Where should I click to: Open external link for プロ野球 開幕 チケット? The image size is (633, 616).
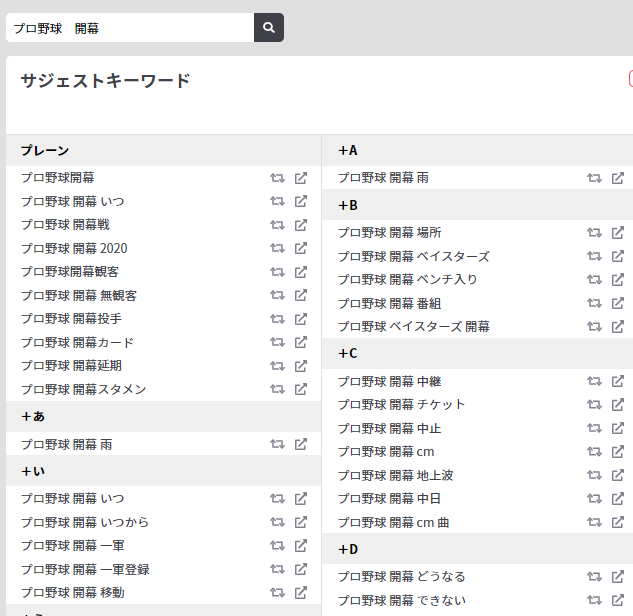point(618,404)
